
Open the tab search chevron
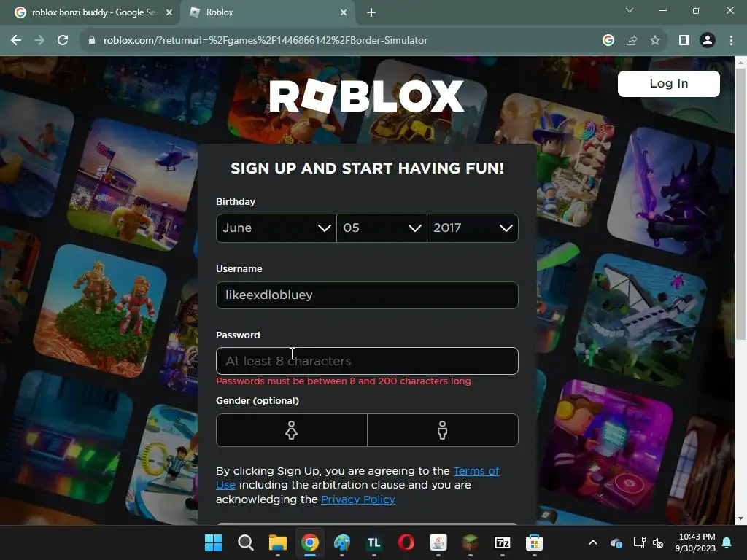[630, 10]
